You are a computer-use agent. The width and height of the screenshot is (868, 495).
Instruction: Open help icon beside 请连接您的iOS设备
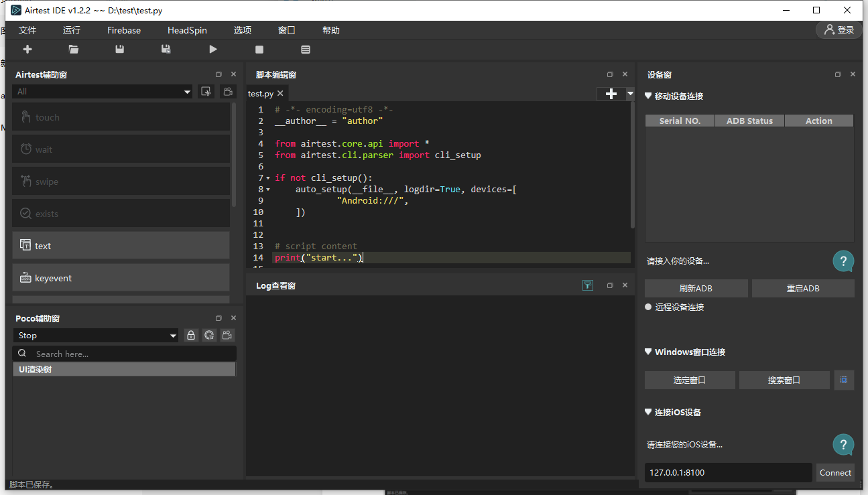[843, 445]
